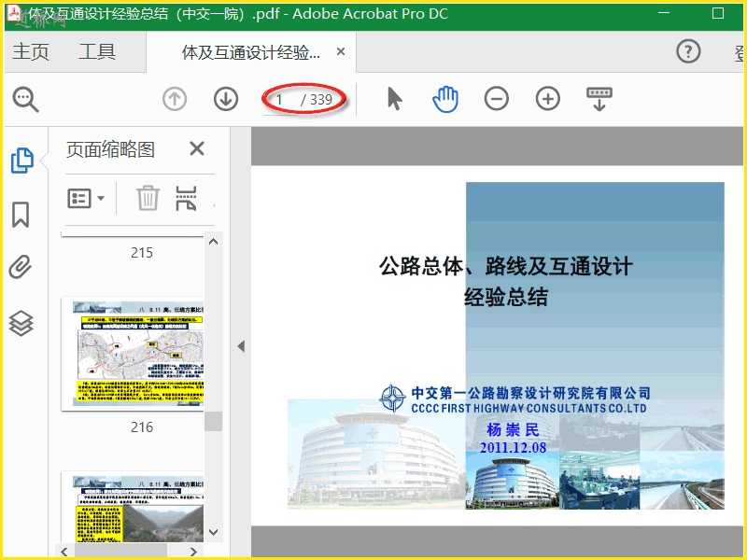The height and width of the screenshot is (560, 747).
Task: Open the attachments paperclip pane
Action: point(21,267)
